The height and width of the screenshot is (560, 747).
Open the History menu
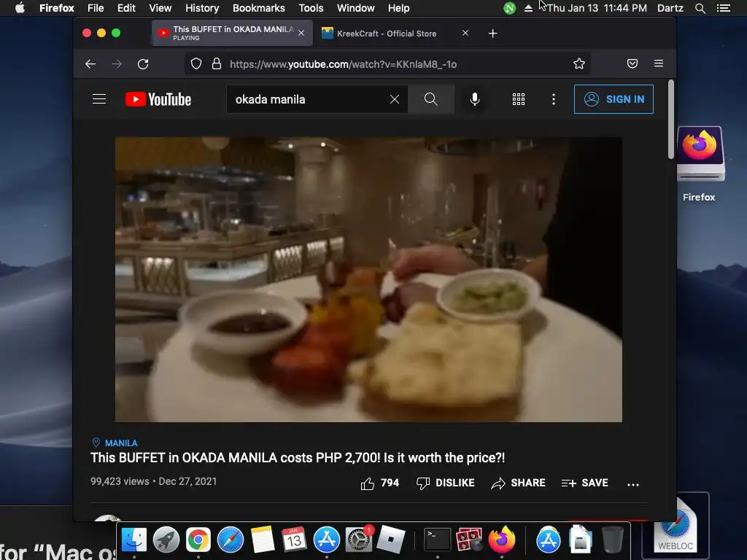202,8
